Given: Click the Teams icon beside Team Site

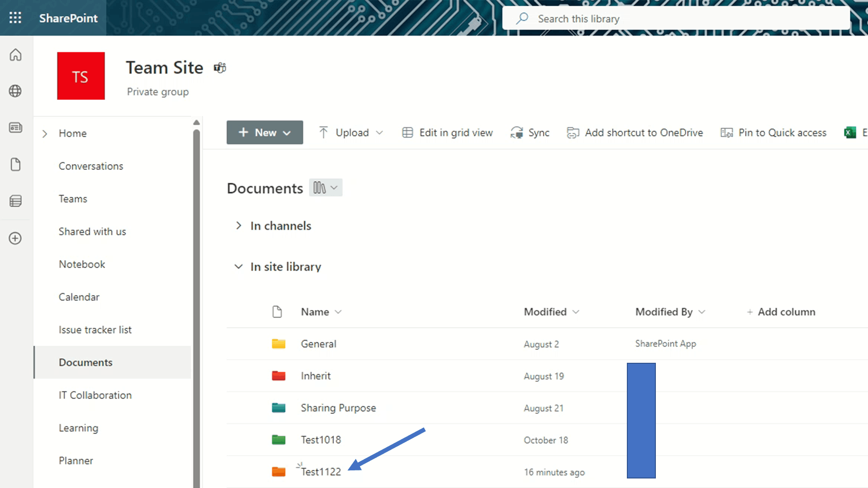Looking at the screenshot, I should pyautogui.click(x=220, y=68).
